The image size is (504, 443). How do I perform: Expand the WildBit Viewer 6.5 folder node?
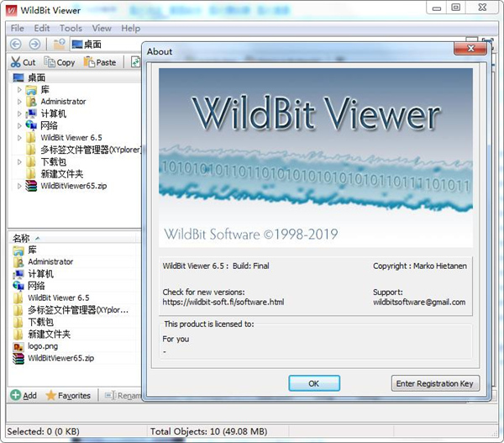(x=19, y=137)
